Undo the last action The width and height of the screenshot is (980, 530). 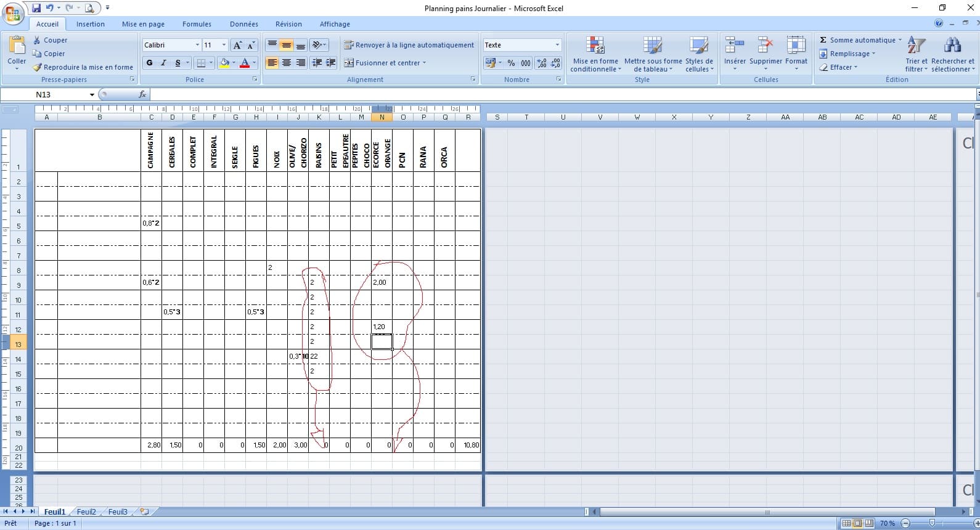click(x=49, y=8)
